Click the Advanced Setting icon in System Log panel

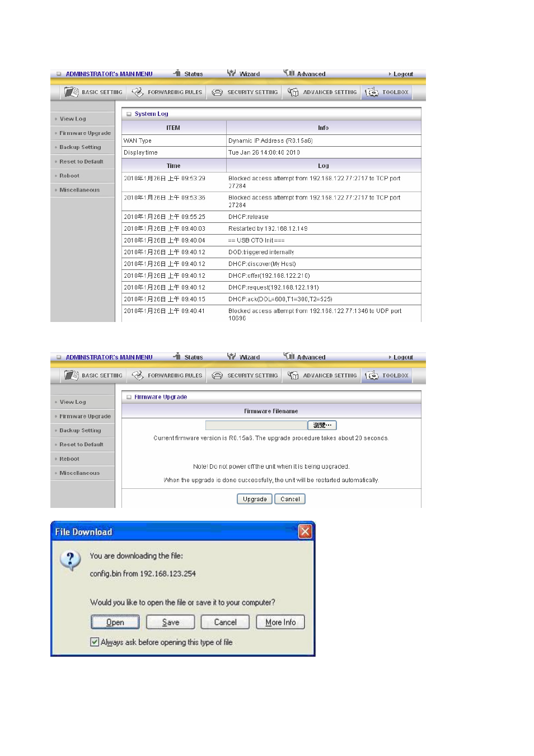click(x=293, y=92)
